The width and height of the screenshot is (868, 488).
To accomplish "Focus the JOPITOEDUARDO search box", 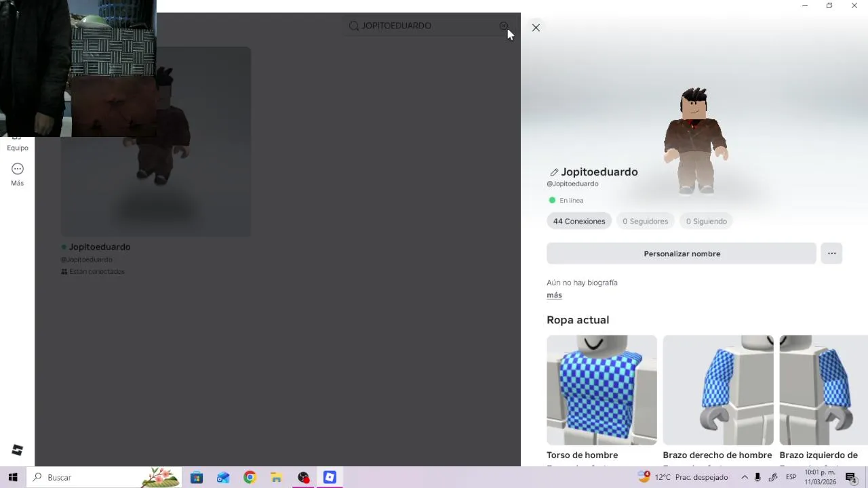I will pos(429,26).
